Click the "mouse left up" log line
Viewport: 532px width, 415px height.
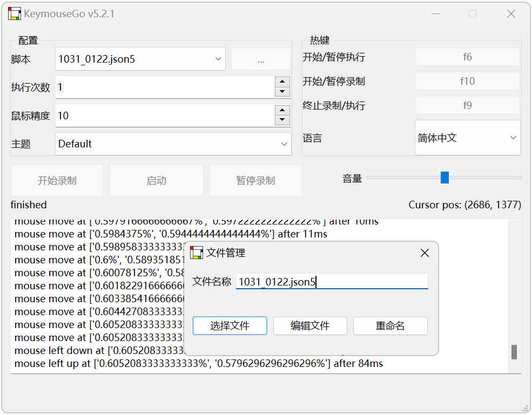(x=199, y=364)
